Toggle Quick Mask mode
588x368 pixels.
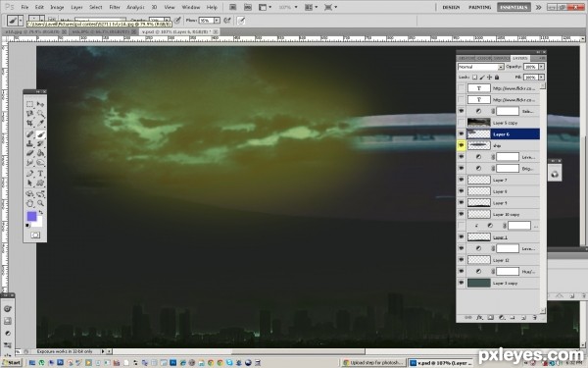coord(35,236)
